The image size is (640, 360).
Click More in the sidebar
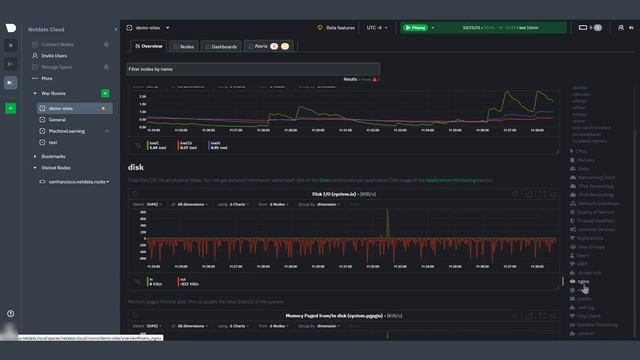(x=47, y=78)
